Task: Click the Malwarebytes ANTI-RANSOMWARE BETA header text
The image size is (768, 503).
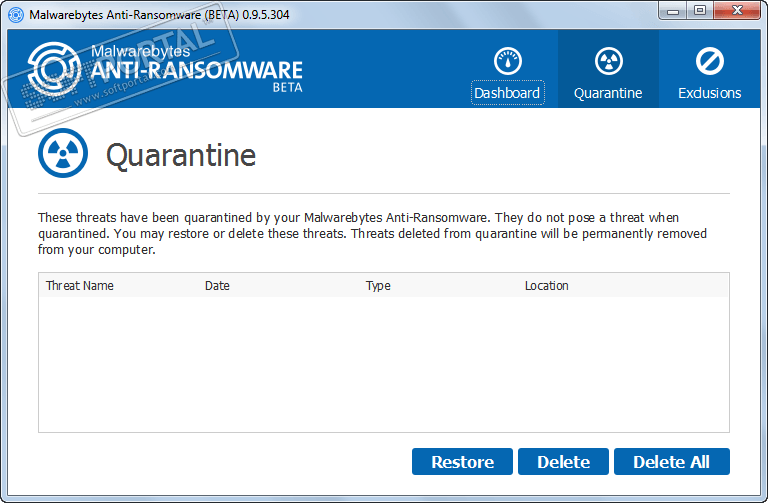Action: pyautogui.click(x=196, y=68)
